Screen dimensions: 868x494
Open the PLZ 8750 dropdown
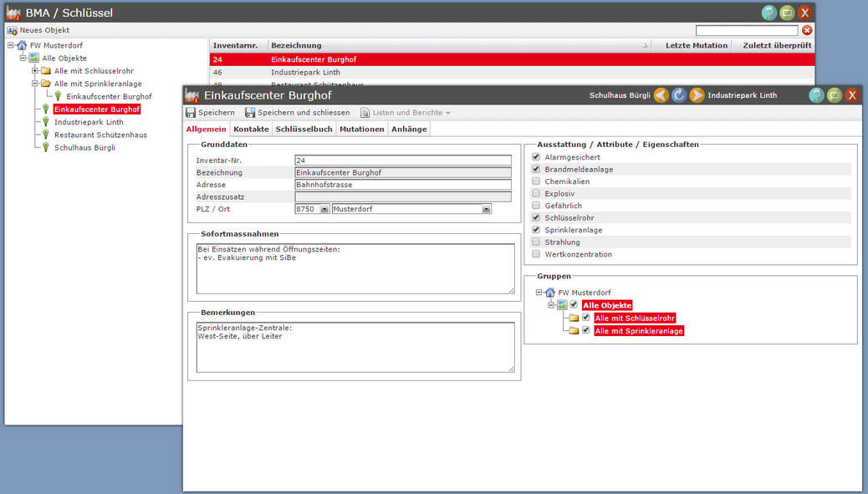tap(324, 209)
